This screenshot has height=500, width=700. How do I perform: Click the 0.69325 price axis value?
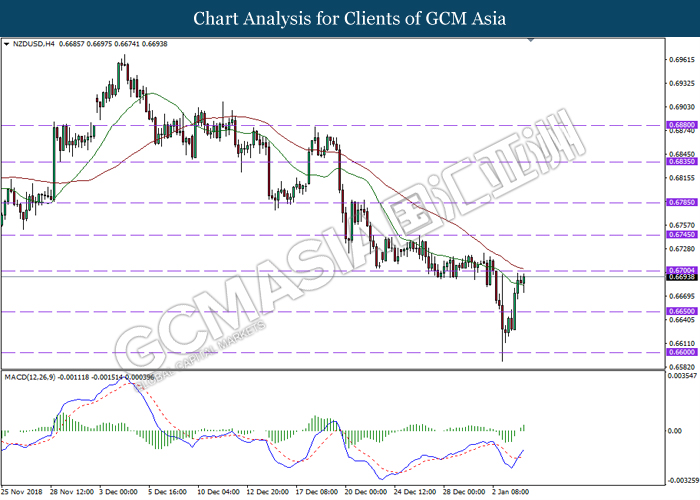coord(682,83)
